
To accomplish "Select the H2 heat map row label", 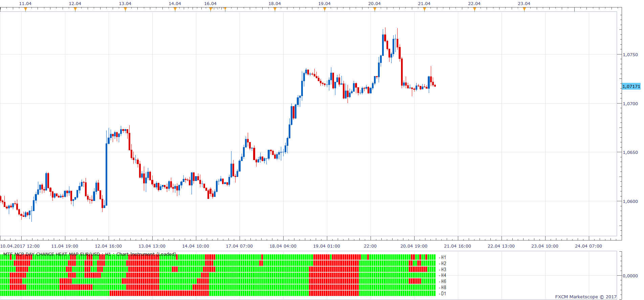I will pos(443,263).
